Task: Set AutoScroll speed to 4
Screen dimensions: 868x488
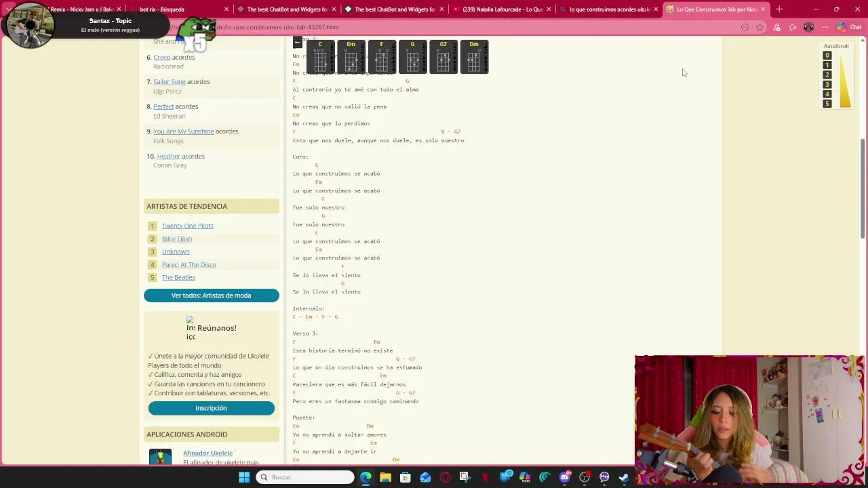Action: tap(827, 94)
